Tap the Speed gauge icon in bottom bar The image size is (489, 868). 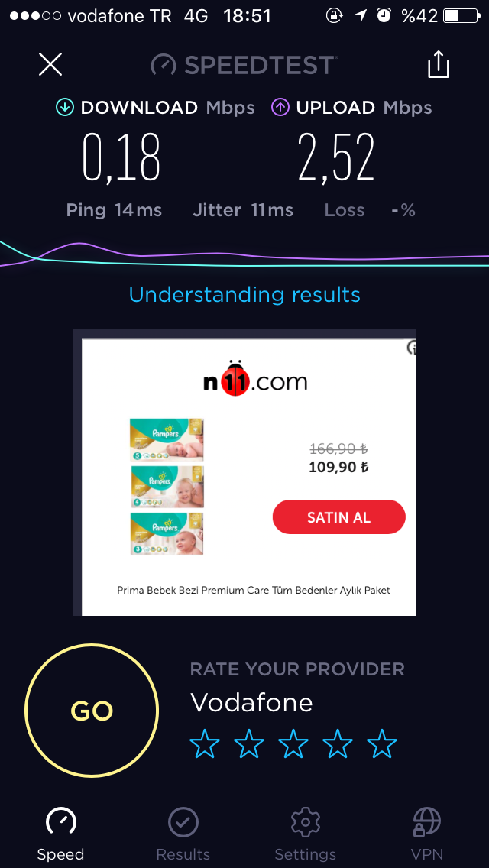tap(61, 822)
